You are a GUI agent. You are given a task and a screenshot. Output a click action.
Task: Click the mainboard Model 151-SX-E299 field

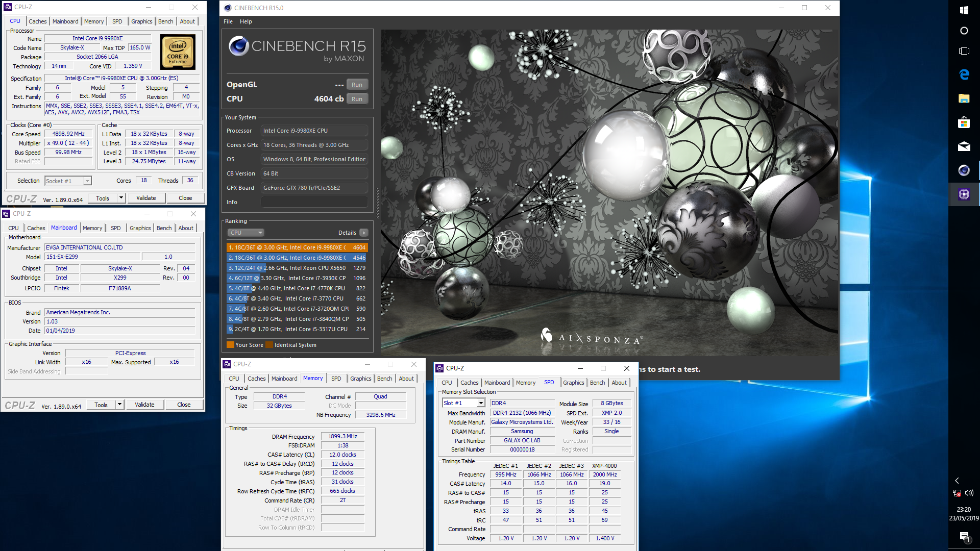[92, 257]
